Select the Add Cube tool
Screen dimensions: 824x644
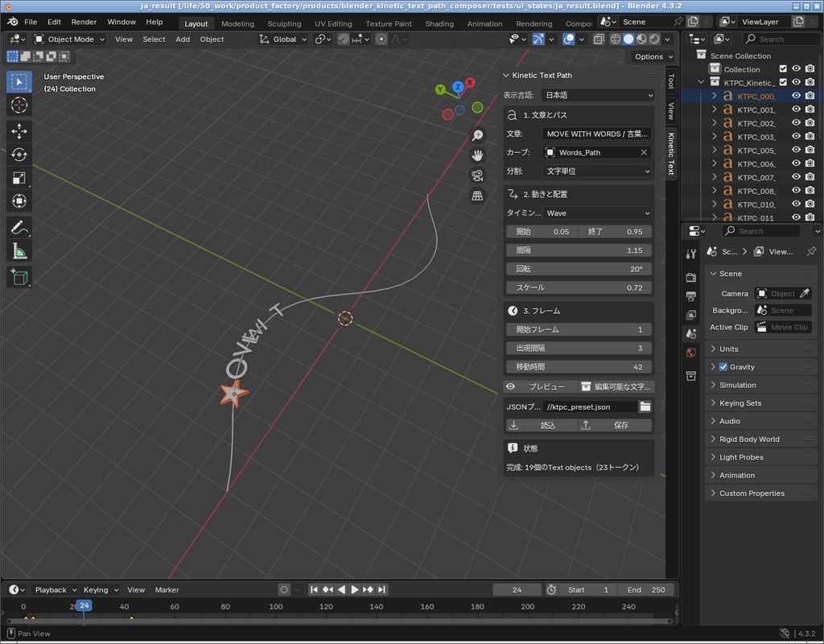point(19,277)
